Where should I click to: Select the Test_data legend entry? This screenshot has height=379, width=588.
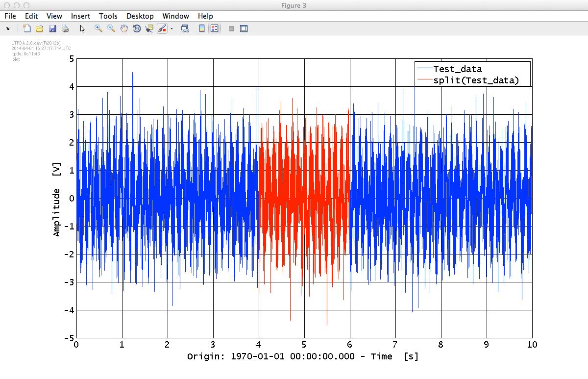pos(458,69)
